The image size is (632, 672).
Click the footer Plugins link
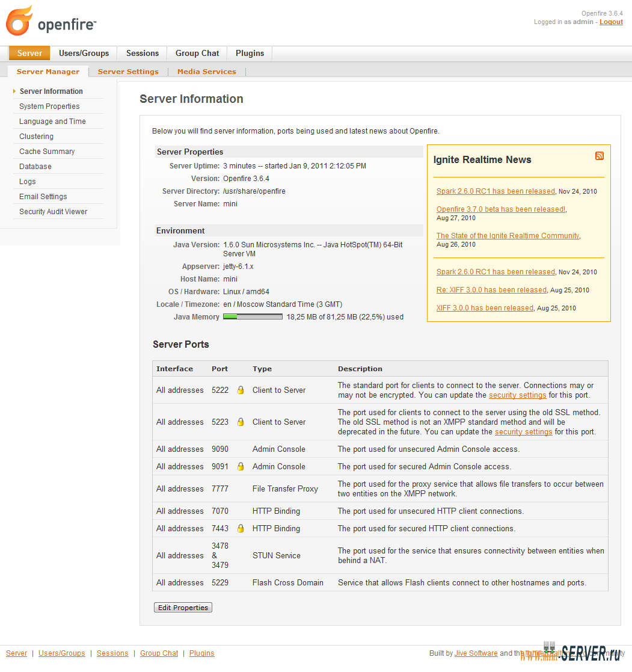coord(202,653)
